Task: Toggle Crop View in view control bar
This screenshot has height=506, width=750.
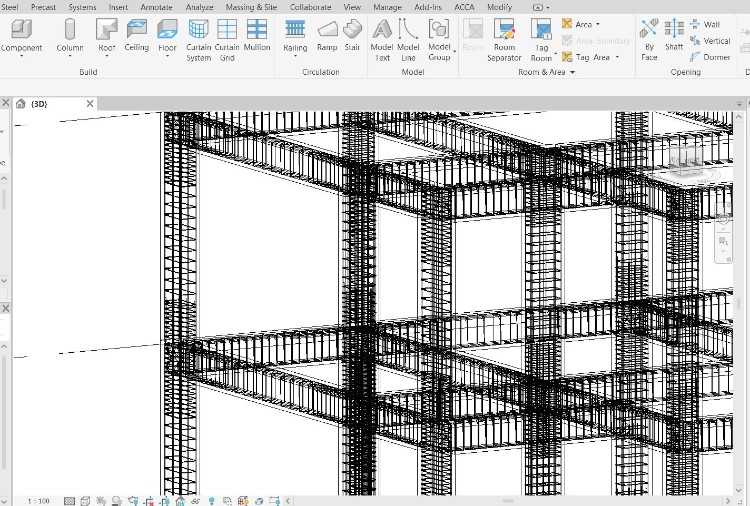Action: [x=149, y=501]
